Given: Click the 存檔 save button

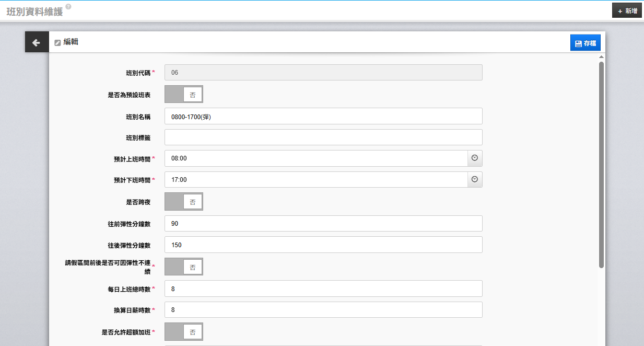Looking at the screenshot, I should [x=585, y=43].
